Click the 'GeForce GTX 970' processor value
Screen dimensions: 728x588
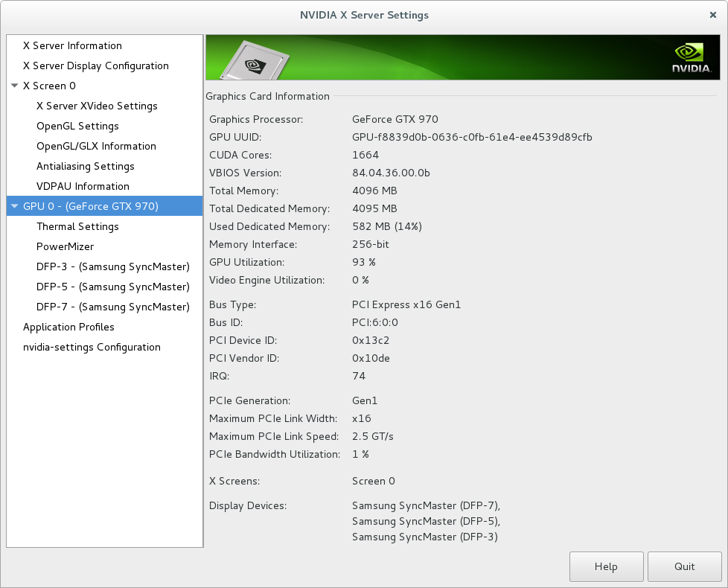click(395, 119)
